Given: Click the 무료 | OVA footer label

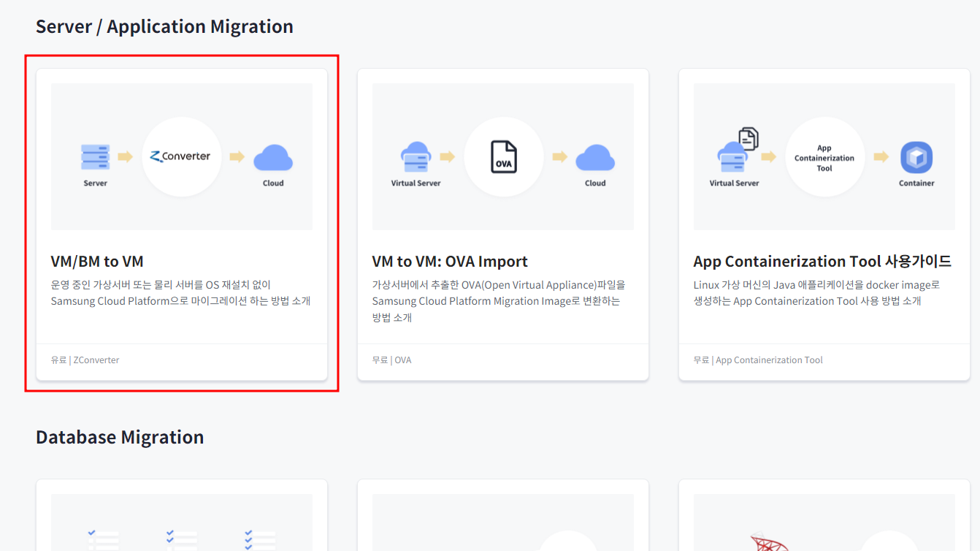Looking at the screenshot, I should (x=391, y=360).
